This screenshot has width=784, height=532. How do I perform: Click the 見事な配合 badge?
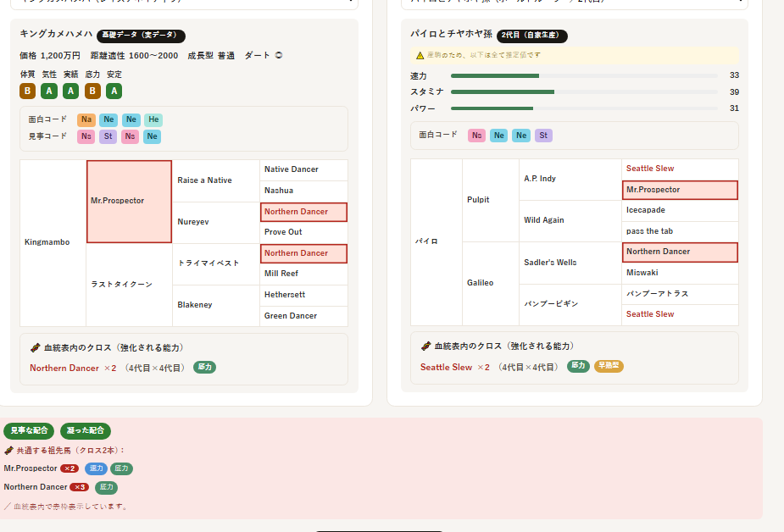[x=29, y=430]
